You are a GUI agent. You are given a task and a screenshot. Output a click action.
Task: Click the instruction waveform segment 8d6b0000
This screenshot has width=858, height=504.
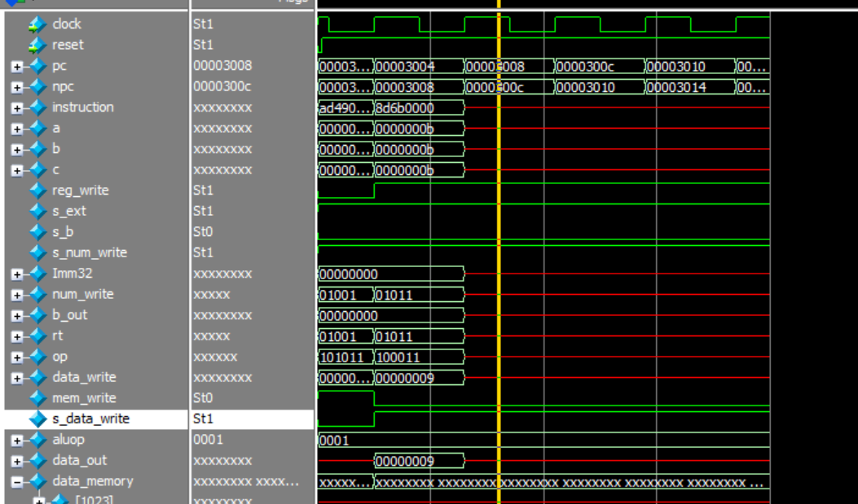419,108
